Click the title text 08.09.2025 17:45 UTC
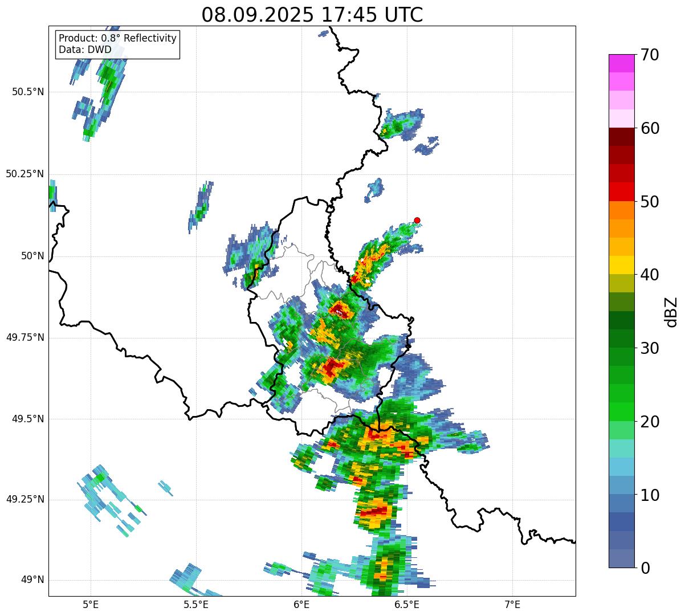The width and height of the screenshot is (685, 616). click(x=312, y=15)
